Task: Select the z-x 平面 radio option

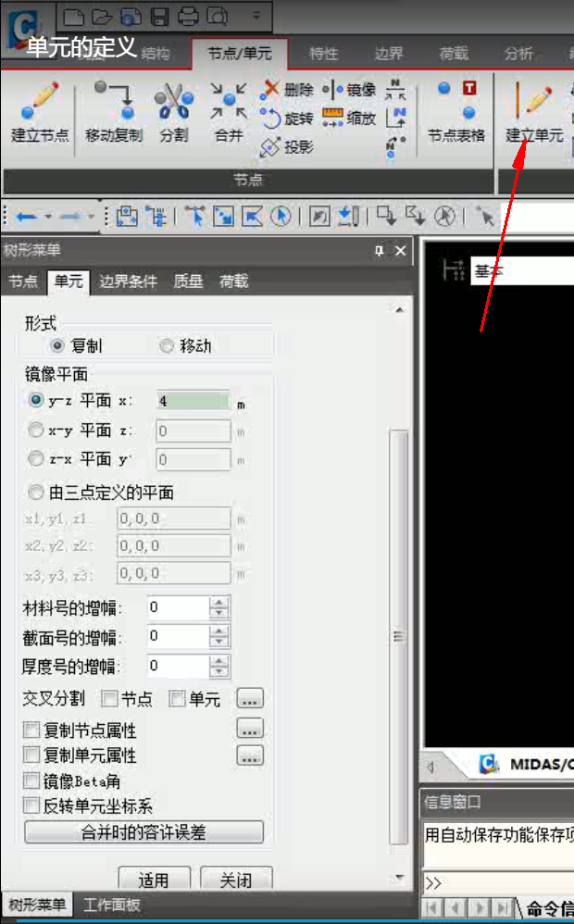Action: [36, 458]
